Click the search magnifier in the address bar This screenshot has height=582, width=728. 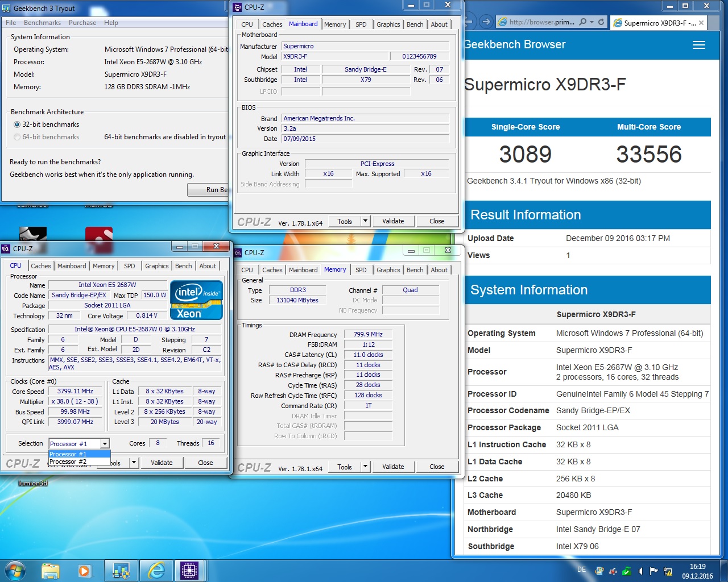(582, 22)
